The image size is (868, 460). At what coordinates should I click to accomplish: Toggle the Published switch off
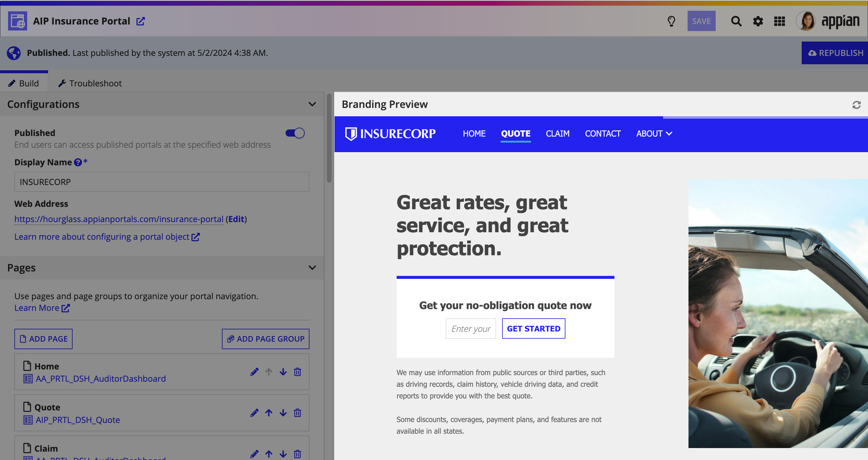point(295,133)
